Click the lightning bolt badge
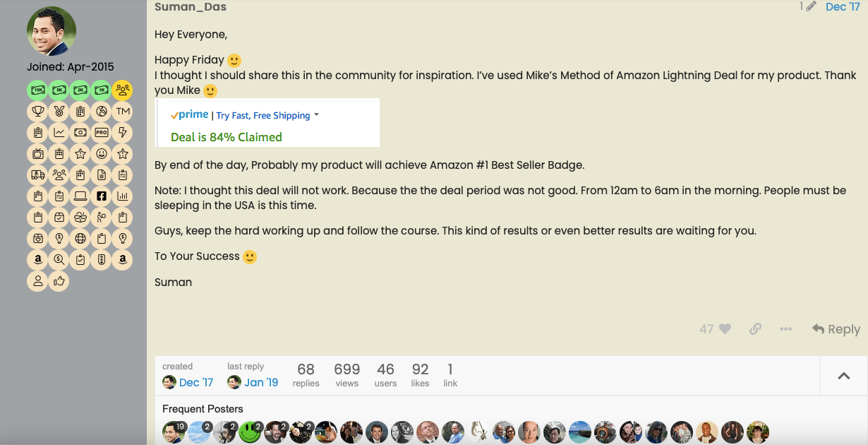This screenshot has width=868, height=445. [122, 132]
